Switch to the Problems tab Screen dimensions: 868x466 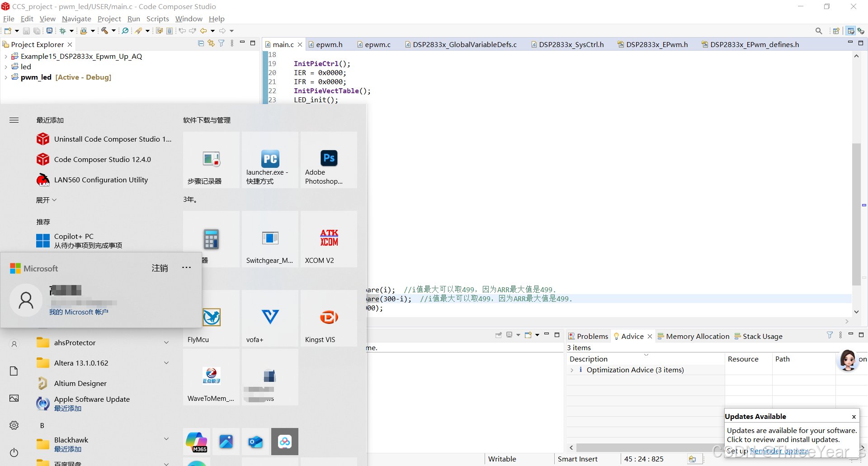[588, 336]
